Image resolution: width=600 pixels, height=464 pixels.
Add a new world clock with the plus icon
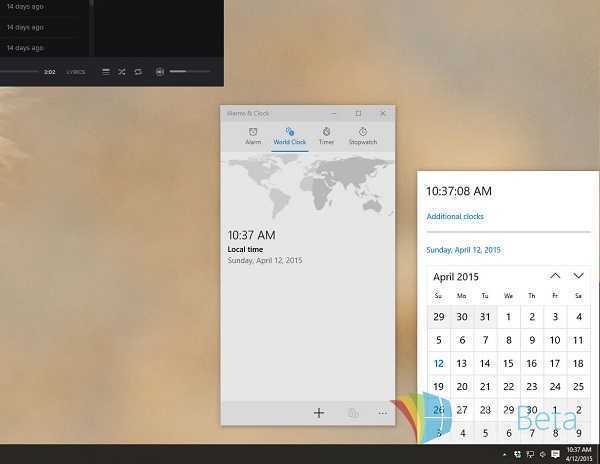click(x=319, y=413)
